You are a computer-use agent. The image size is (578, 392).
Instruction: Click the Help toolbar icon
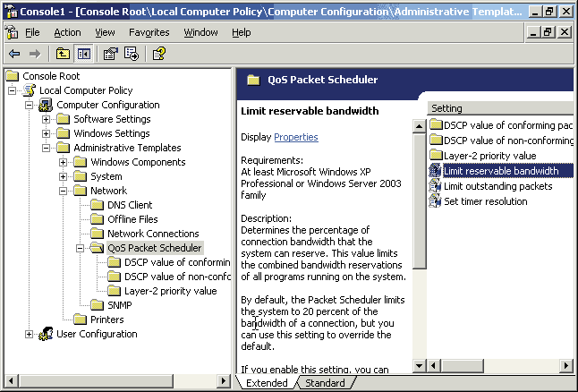(x=158, y=54)
